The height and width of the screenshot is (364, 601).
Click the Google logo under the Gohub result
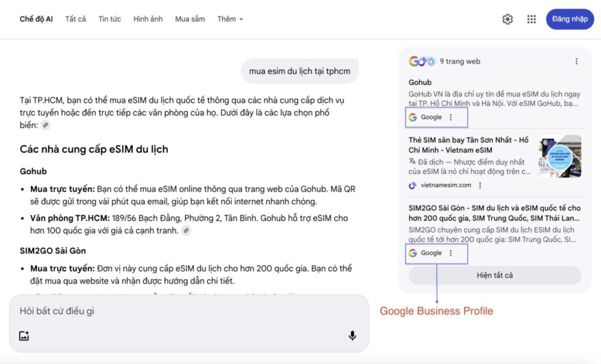pyautogui.click(x=413, y=117)
